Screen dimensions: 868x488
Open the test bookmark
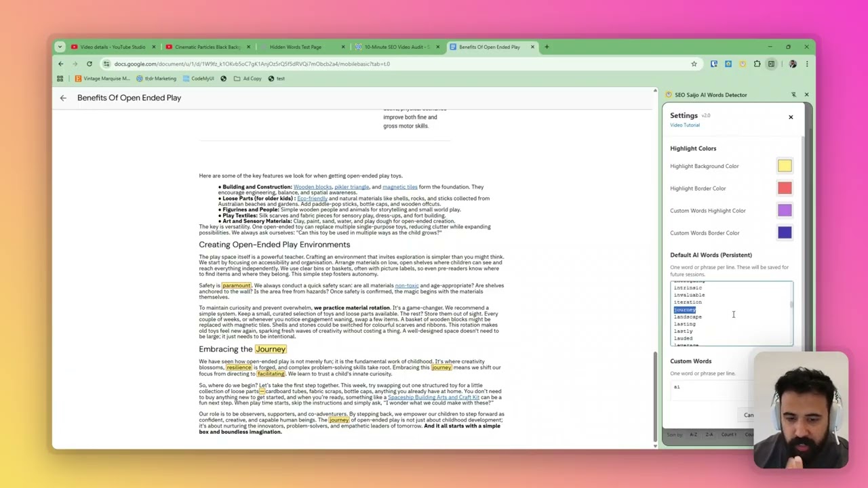pos(277,79)
